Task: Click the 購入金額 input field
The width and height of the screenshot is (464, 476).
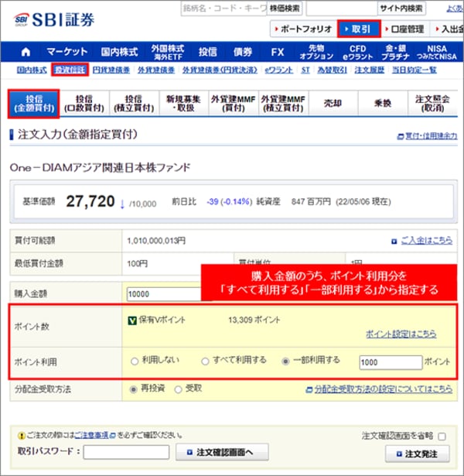Action: point(163,294)
